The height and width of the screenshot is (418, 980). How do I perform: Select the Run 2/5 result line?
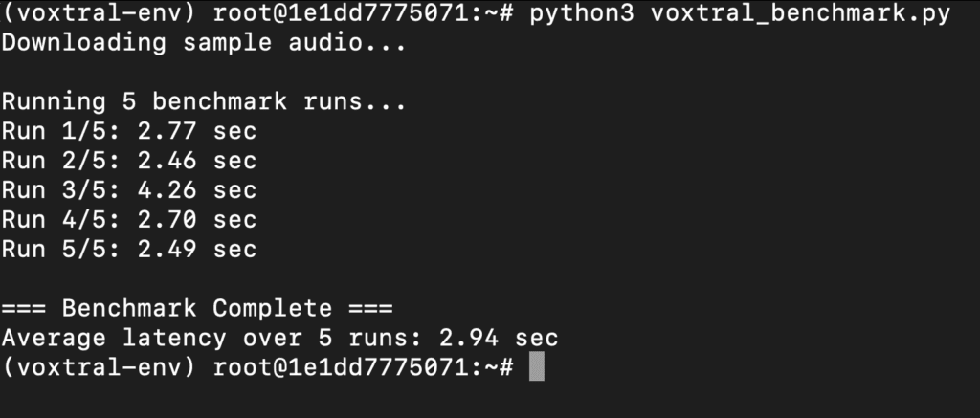click(129, 161)
